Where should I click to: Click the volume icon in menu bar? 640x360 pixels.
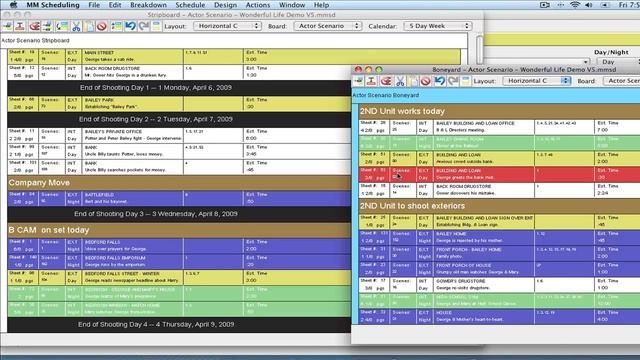click(x=589, y=5)
